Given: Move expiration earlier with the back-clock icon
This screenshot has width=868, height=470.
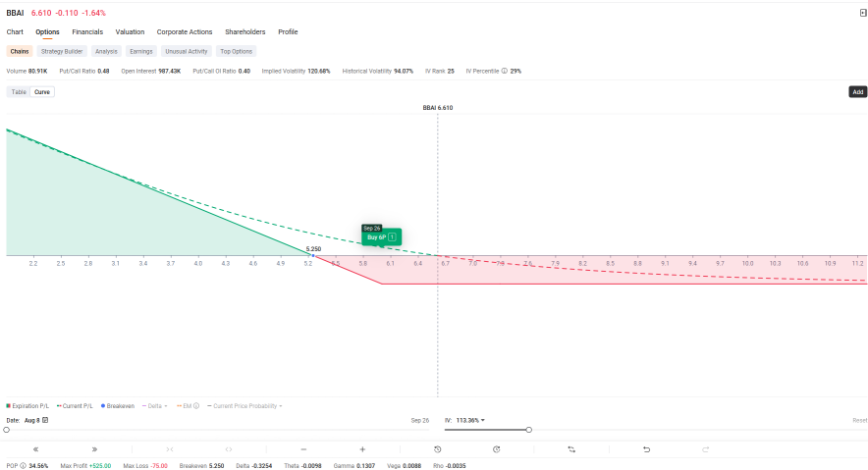Looking at the screenshot, I should click(437, 449).
